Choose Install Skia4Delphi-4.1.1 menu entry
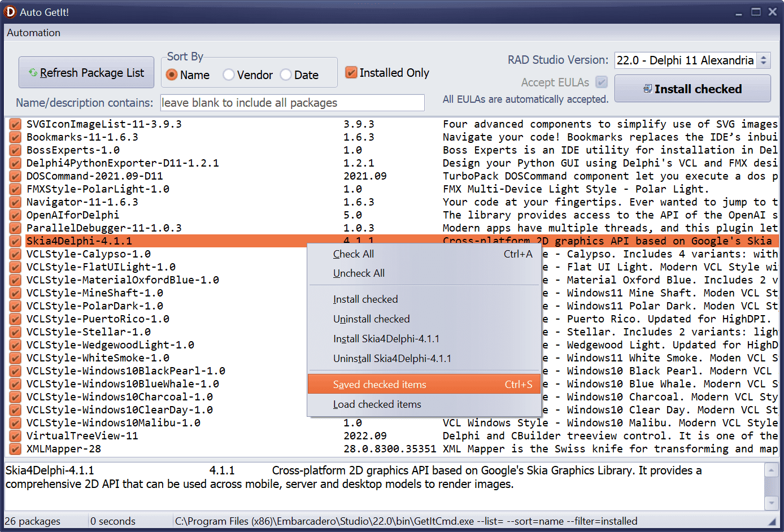The width and height of the screenshot is (784, 532). click(424, 339)
